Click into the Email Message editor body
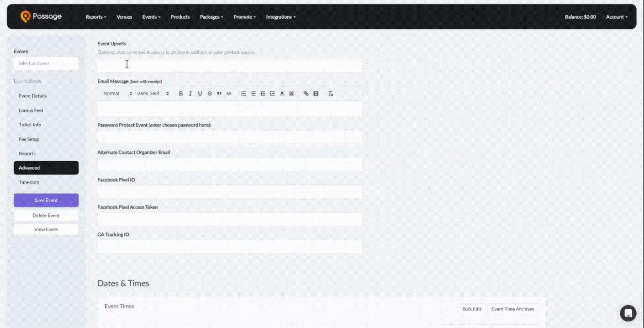The height and width of the screenshot is (328, 644). click(x=230, y=109)
